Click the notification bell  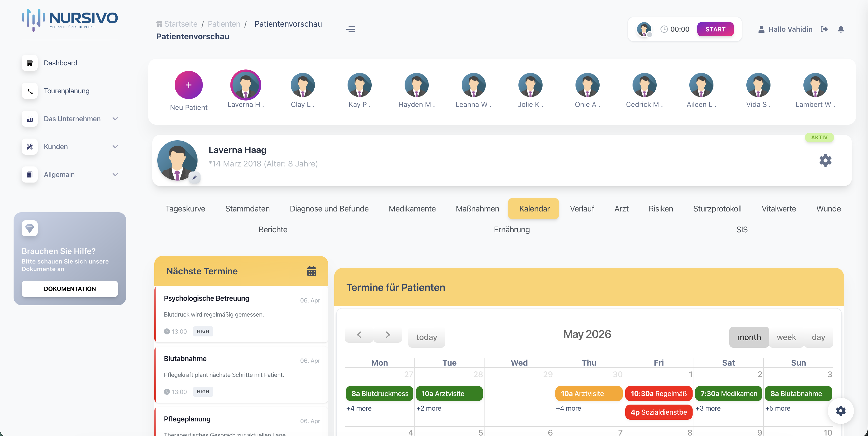(841, 29)
